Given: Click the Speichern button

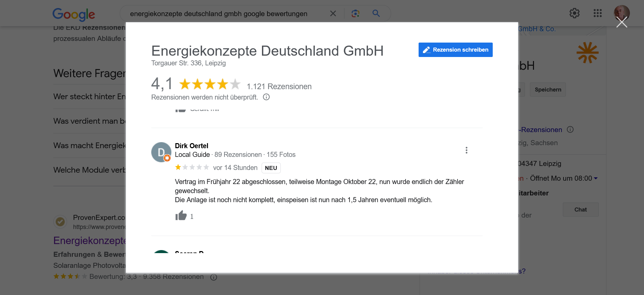Looking at the screenshot, I should click(x=547, y=90).
